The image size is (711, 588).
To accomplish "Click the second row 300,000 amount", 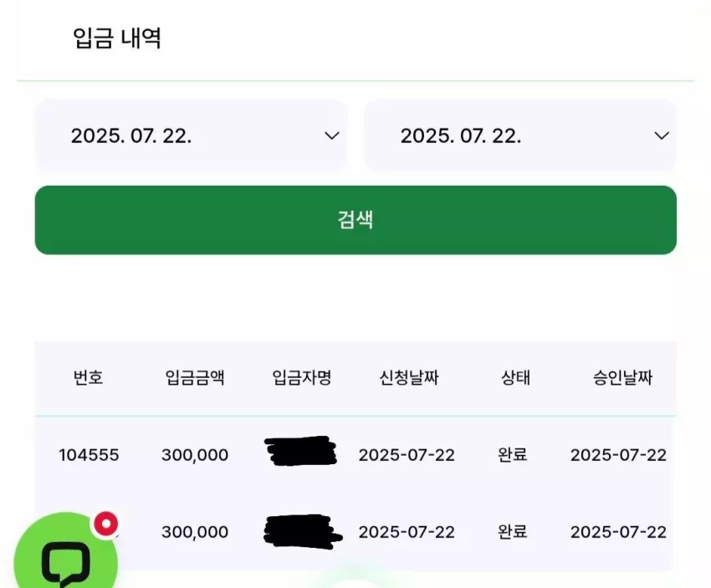I will point(195,532).
